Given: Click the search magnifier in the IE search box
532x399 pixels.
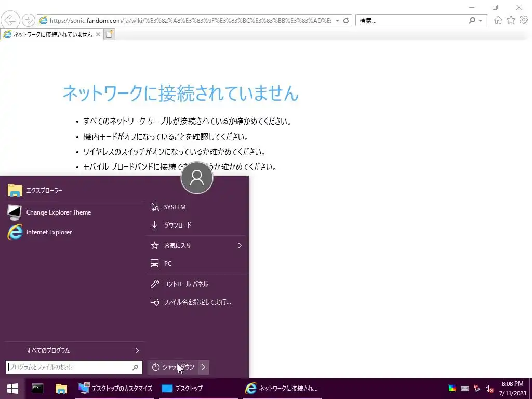Looking at the screenshot, I should pyautogui.click(x=472, y=20).
